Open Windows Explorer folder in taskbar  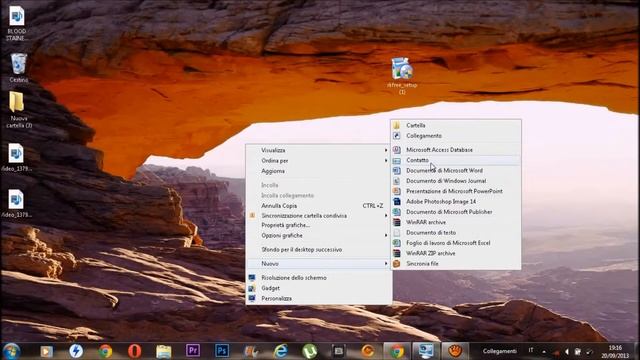coord(164,351)
